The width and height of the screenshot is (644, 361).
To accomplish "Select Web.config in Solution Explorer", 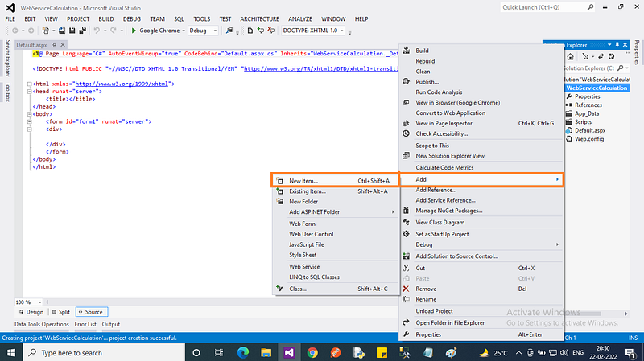I will (589, 139).
